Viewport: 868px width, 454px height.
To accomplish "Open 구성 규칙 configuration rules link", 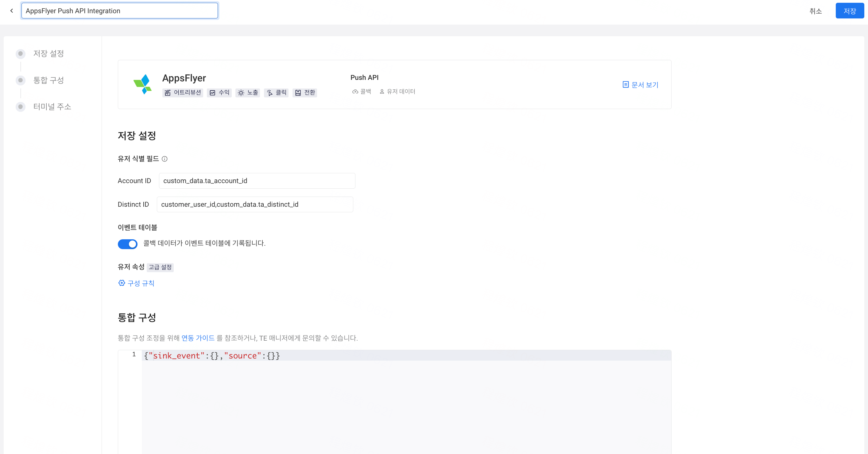I will click(x=136, y=283).
